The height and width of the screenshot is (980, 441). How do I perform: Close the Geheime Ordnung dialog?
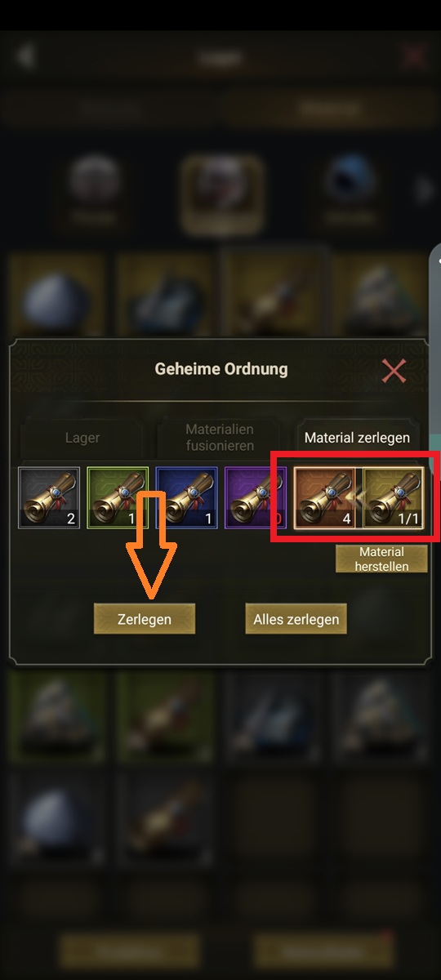coord(394,371)
